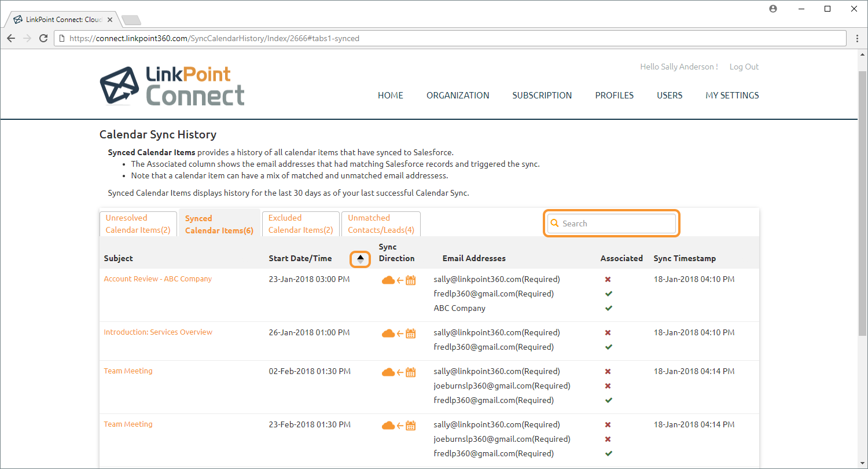Open the SUBSCRIPTION menu item
868x469 pixels.
[x=542, y=96]
